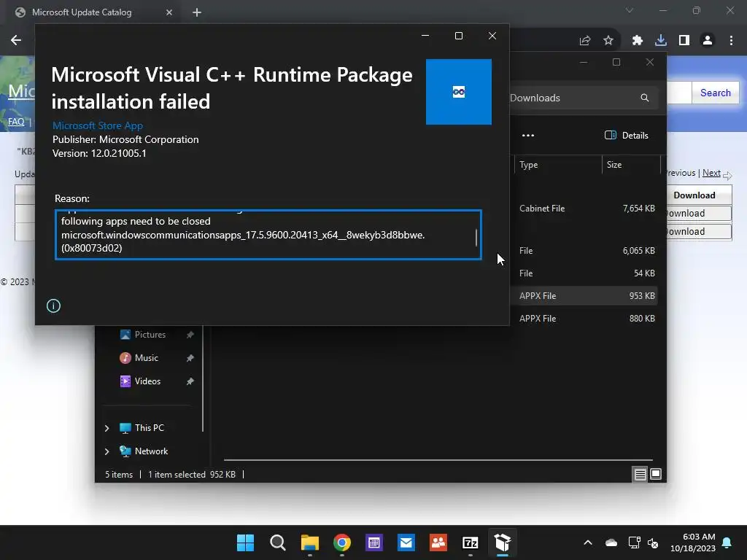Select the File row sized 6,065 KB
747x560 pixels.
(585, 251)
